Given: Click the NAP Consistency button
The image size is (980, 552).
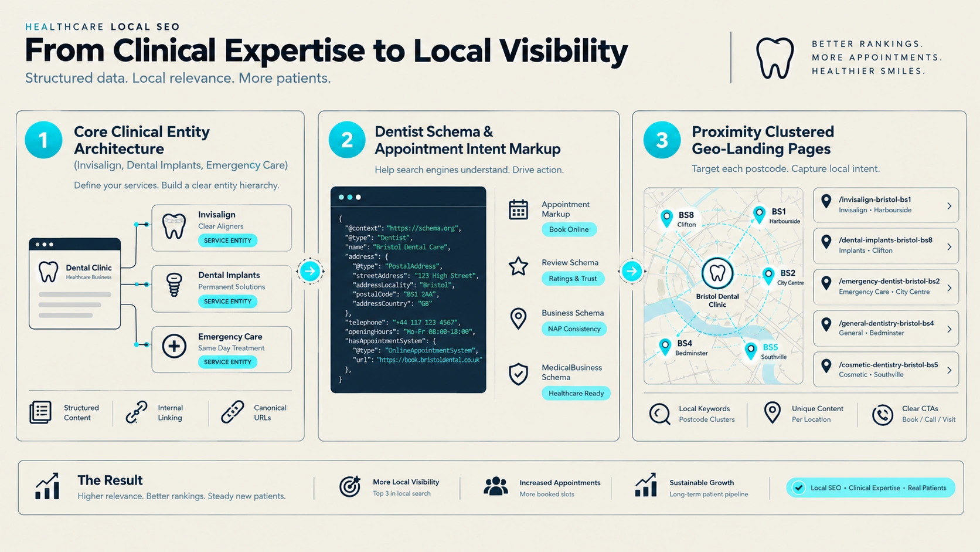Looking at the screenshot, I should point(574,329).
